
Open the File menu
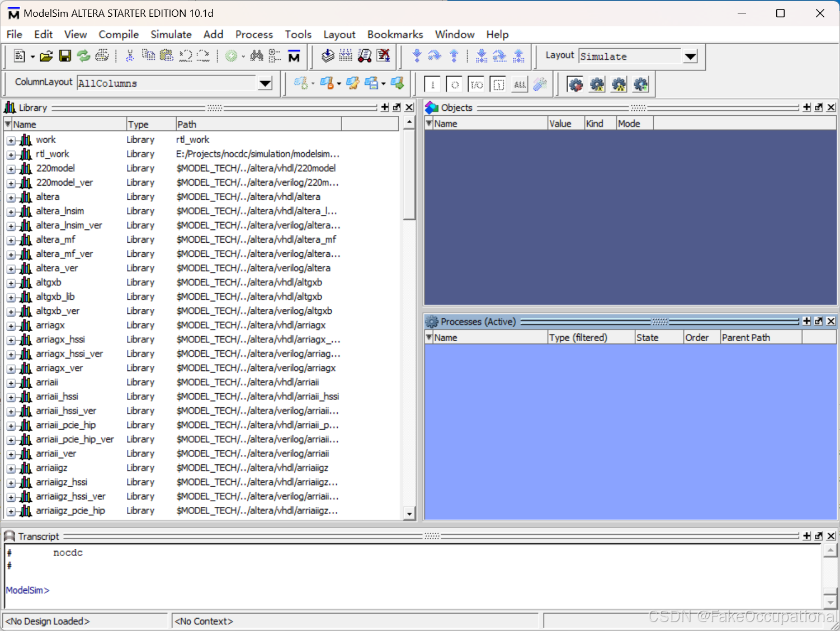point(15,35)
